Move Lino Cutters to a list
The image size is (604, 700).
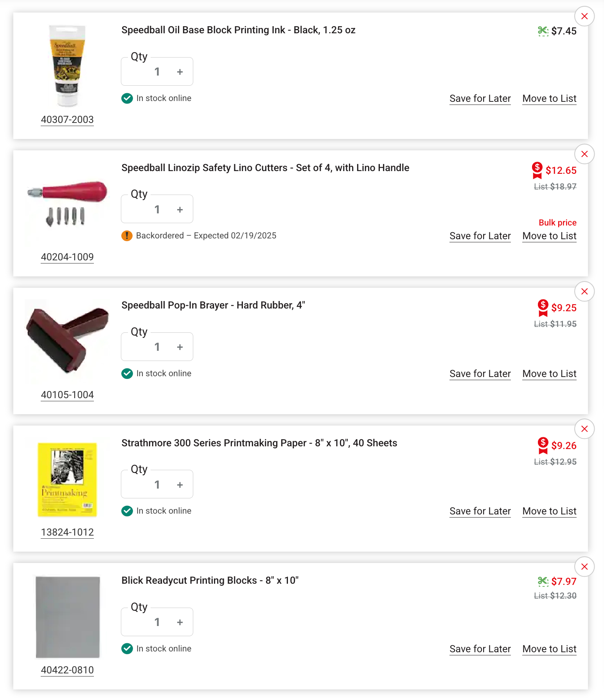549,236
